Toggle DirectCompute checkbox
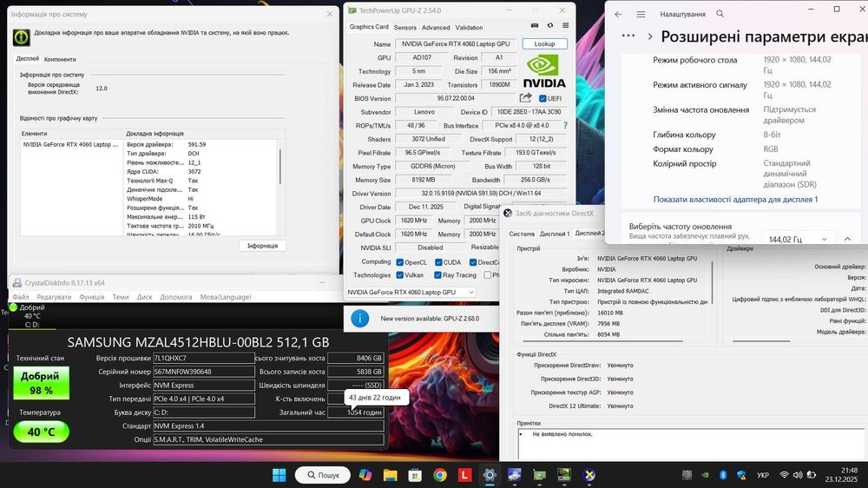The image size is (868, 488). click(473, 262)
